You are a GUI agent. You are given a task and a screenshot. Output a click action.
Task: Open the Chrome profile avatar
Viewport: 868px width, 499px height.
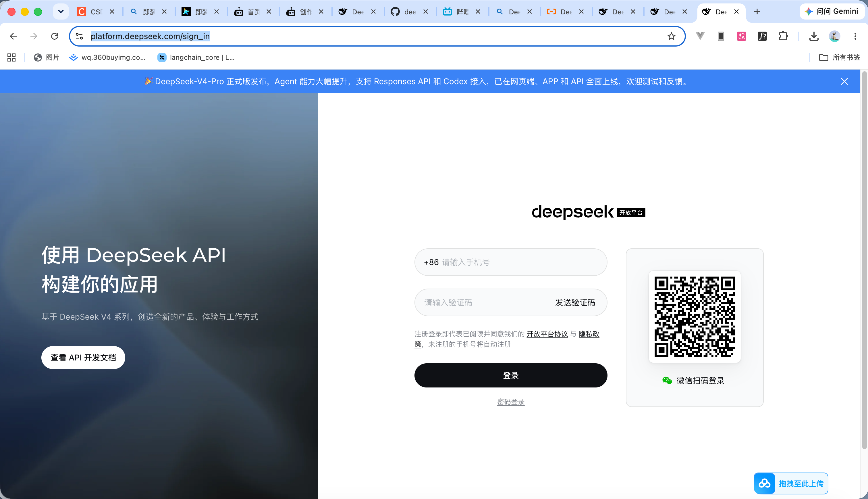point(834,36)
